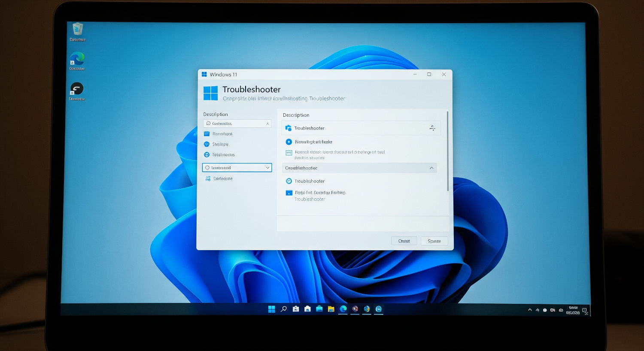This screenshot has height=351, width=644.
Task: Expand the sidebar dropdown using its chevron
Action: tap(268, 167)
